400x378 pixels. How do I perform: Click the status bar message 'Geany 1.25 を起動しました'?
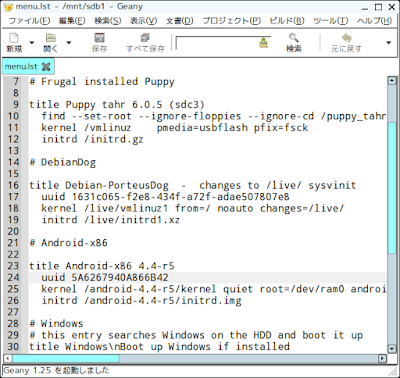coord(56,370)
